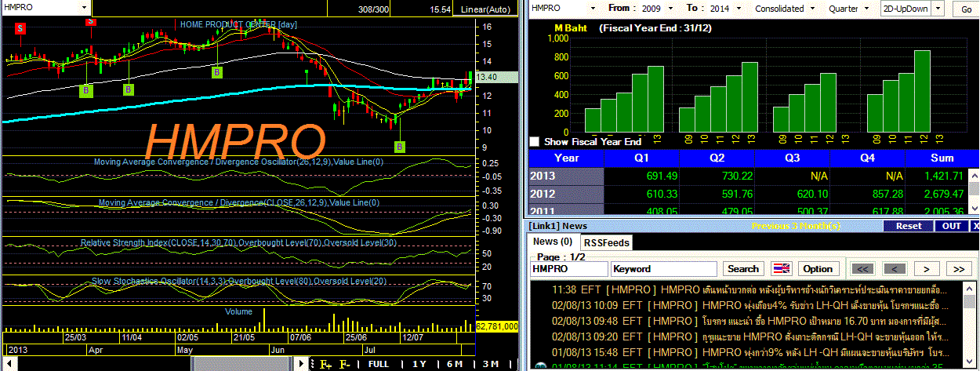Viewport: 980px width, 371px height.
Task: Set chart range to 3M
Action: (491, 364)
